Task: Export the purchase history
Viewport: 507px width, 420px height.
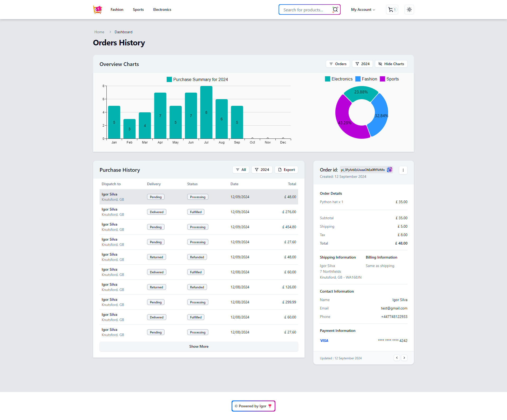Action: pyautogui.click(x=287, y=170)
